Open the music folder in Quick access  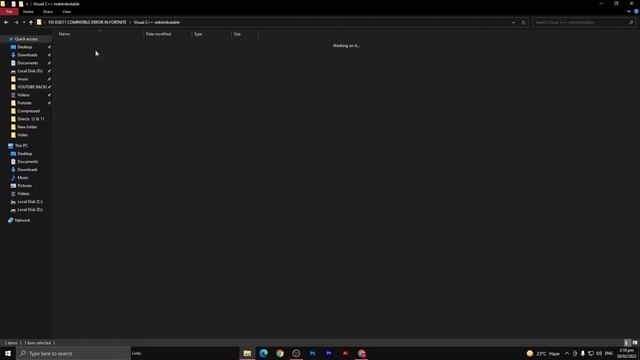23,79
